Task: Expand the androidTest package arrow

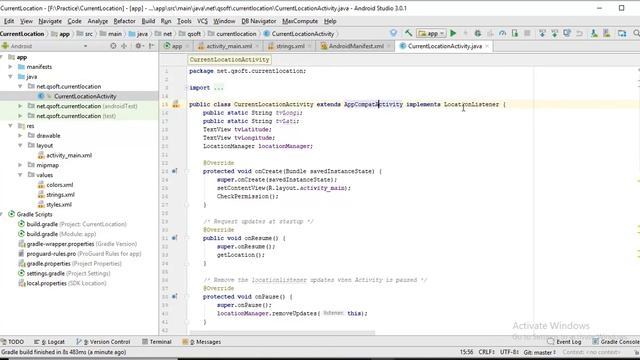Action: [20, 106]
